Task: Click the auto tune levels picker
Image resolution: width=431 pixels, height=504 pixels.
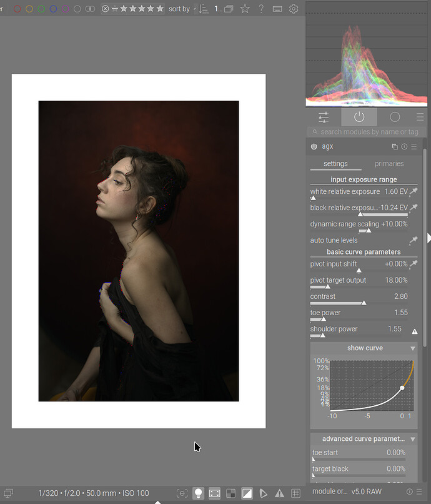Action: 413,240
